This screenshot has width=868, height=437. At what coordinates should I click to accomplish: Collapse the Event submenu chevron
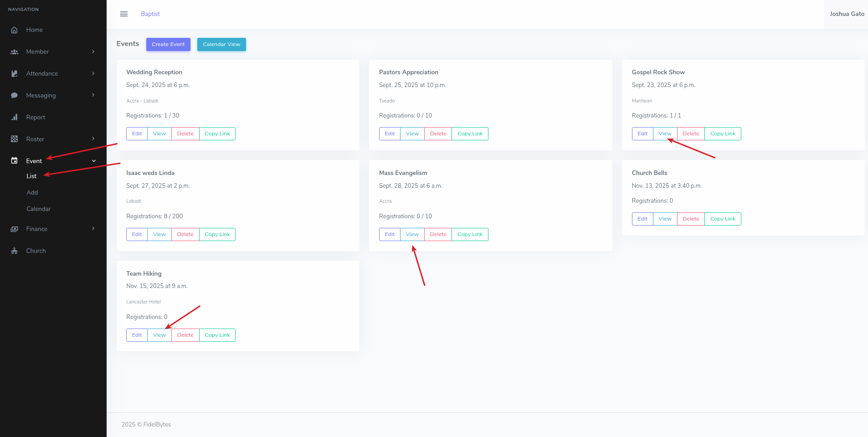[94, 161]
